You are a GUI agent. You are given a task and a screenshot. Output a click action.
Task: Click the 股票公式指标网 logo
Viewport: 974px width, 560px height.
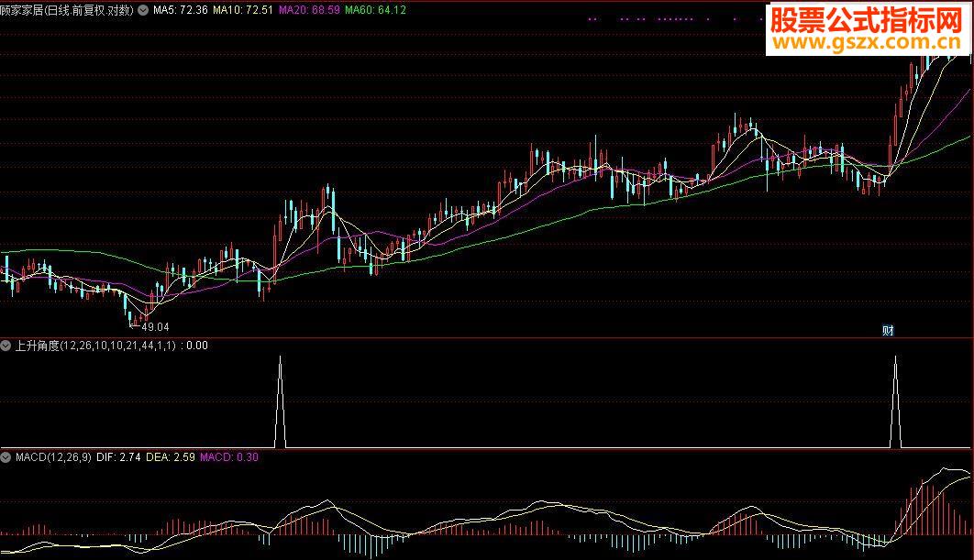coord(867,20)
